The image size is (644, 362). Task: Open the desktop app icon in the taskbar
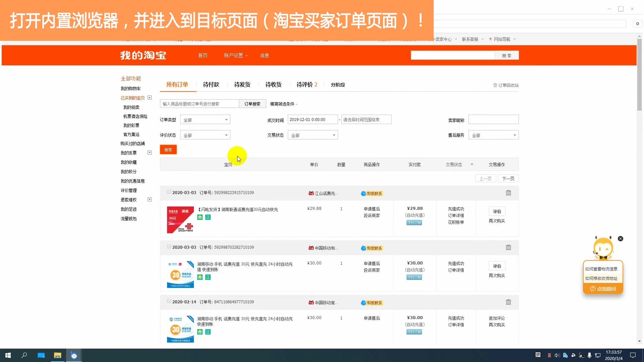click(41, 355)
